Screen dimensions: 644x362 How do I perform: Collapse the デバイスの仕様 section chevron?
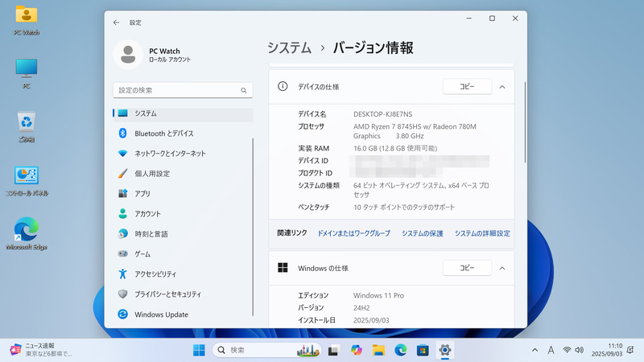click(x=502, y=87)
